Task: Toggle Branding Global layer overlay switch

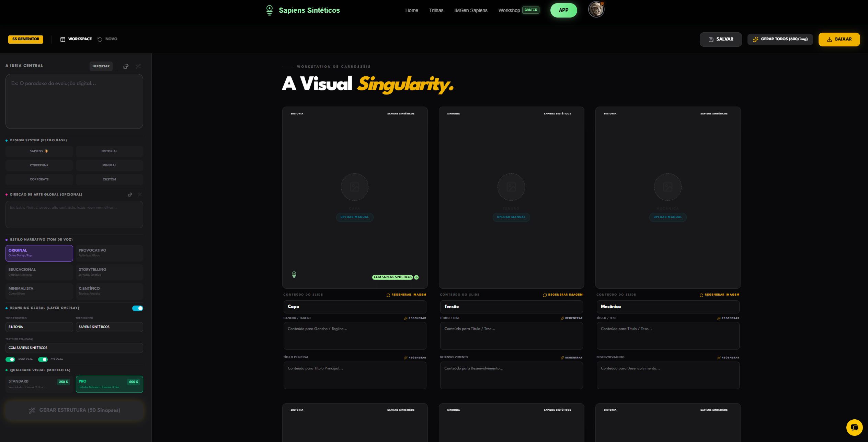Action: (x=138, y=308)
